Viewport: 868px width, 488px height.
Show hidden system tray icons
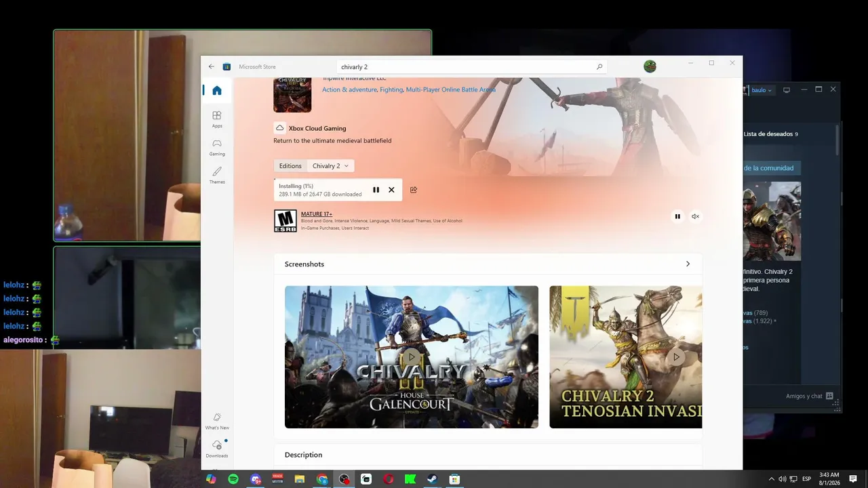[x=772, y=479]
